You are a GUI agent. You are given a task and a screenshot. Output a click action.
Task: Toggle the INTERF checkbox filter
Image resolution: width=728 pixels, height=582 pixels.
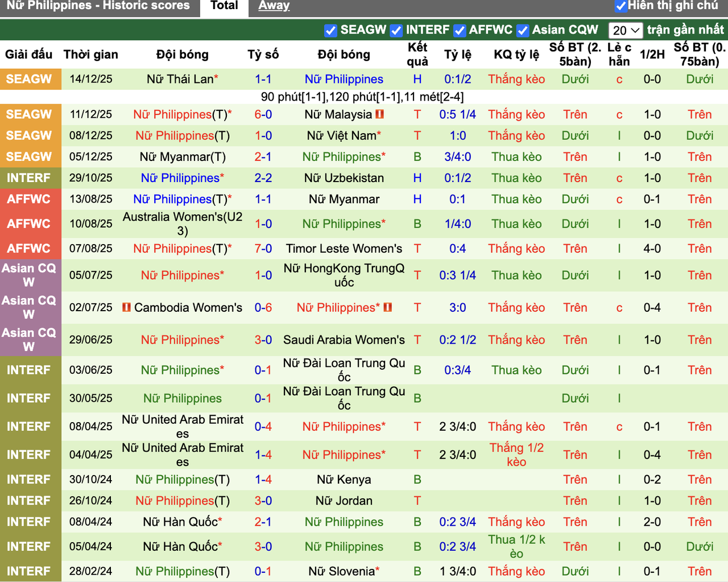396,30
